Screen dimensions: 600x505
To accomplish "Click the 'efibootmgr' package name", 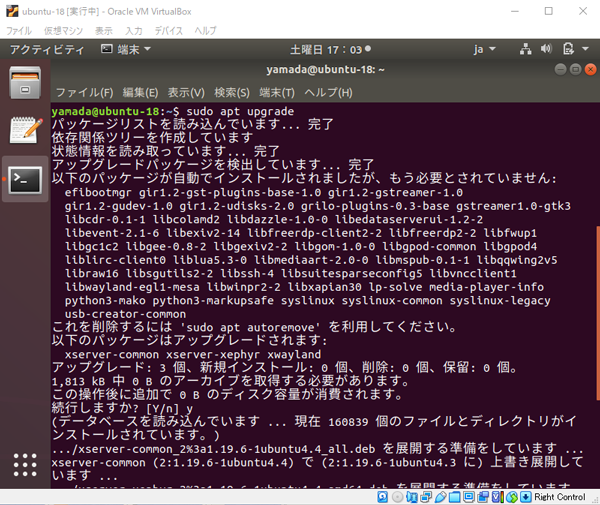I will (98, 192).
